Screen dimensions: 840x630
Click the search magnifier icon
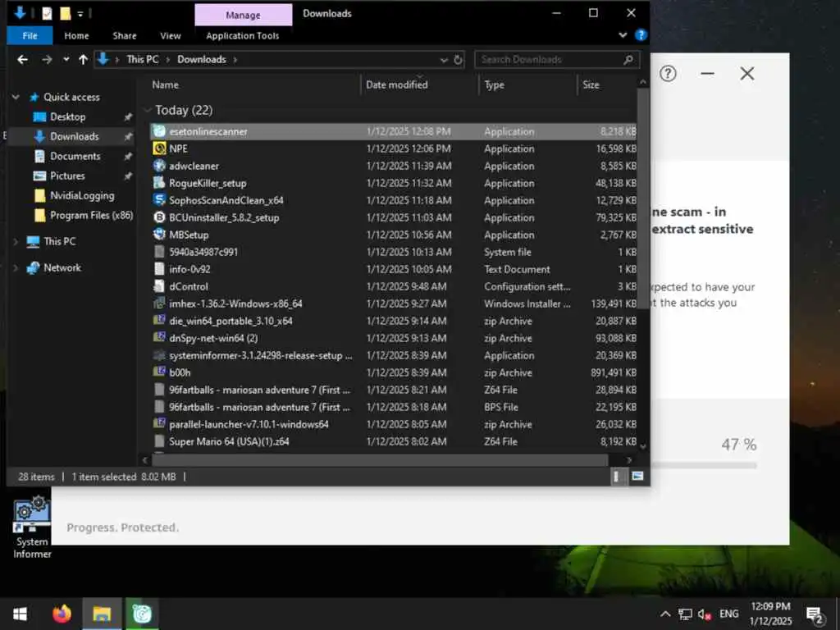click(628, 59)
